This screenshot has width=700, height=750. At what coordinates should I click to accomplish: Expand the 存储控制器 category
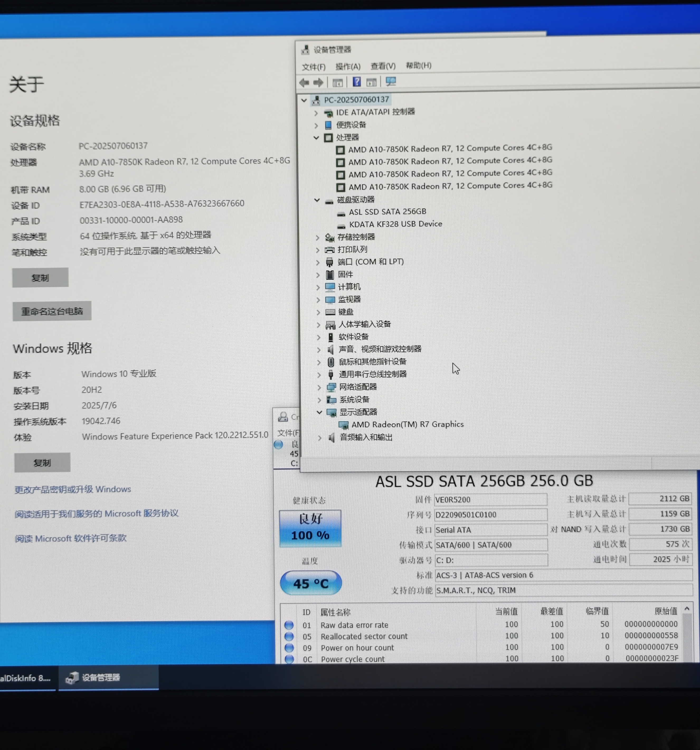(x=317, y=238)
